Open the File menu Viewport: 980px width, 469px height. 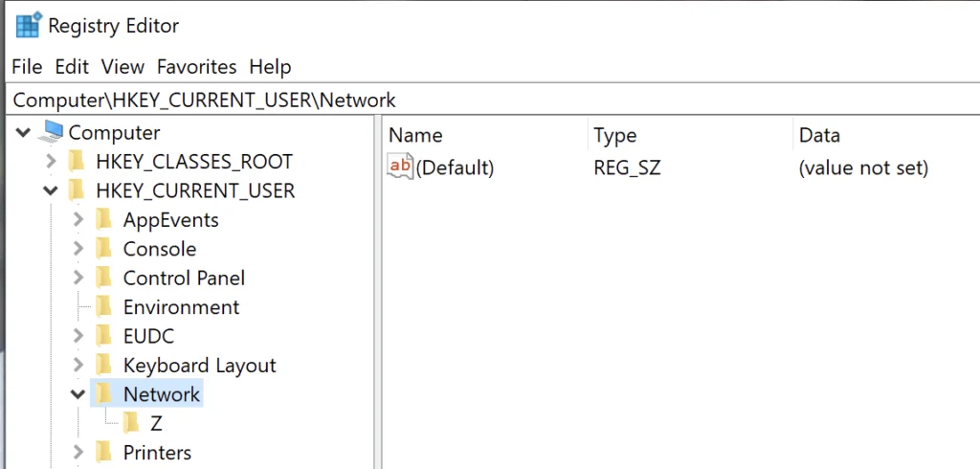(x=27, y=66)
